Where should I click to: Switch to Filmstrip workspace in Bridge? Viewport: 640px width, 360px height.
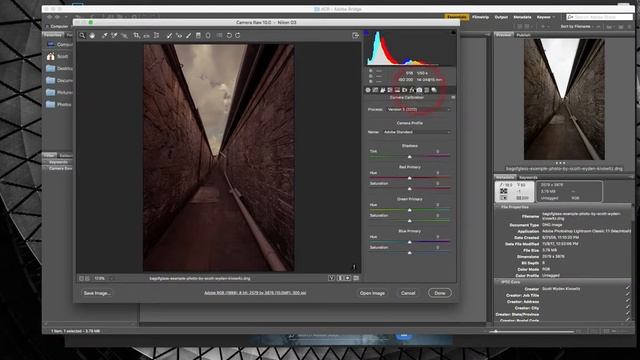[x=480, y=17]
